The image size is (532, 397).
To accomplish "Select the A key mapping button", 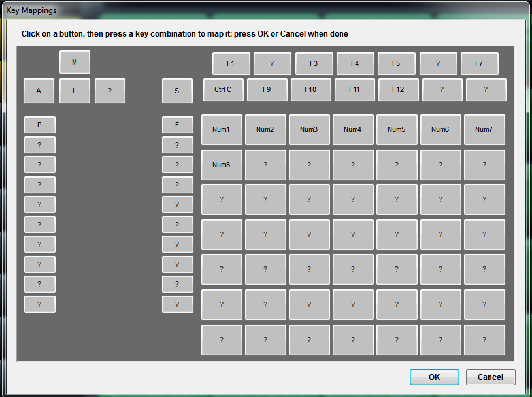I will 39,91.
